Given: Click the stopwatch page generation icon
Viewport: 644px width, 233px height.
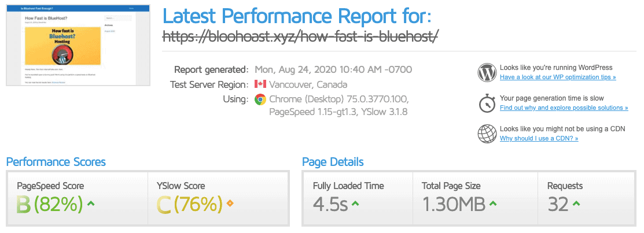Looking at the screenshot, I should coord(487,103).
